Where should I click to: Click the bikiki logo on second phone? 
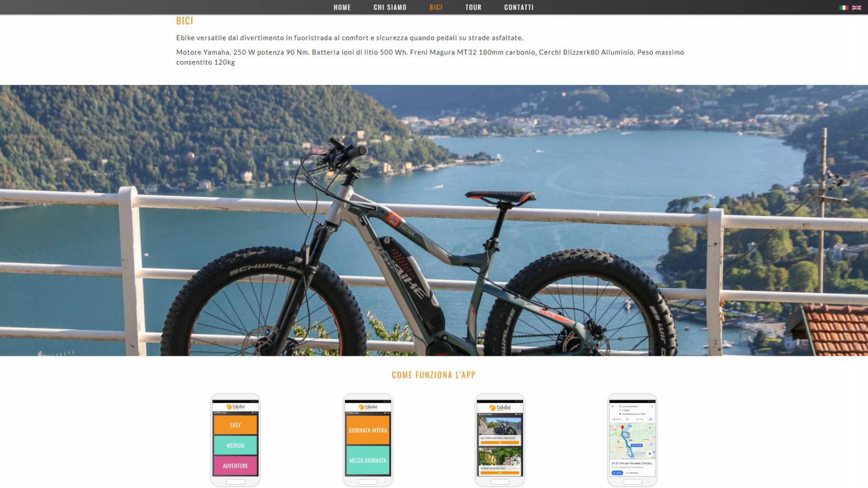(368, 407)
